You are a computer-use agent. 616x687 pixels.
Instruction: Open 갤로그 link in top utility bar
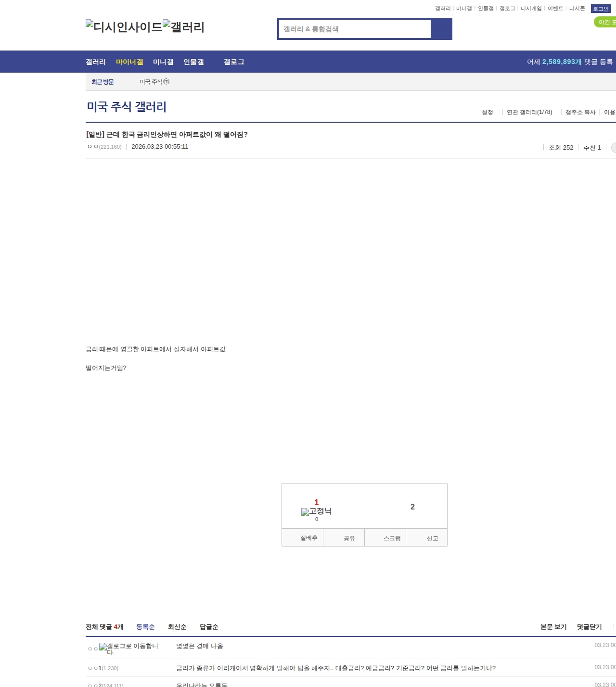click(507, 9)
